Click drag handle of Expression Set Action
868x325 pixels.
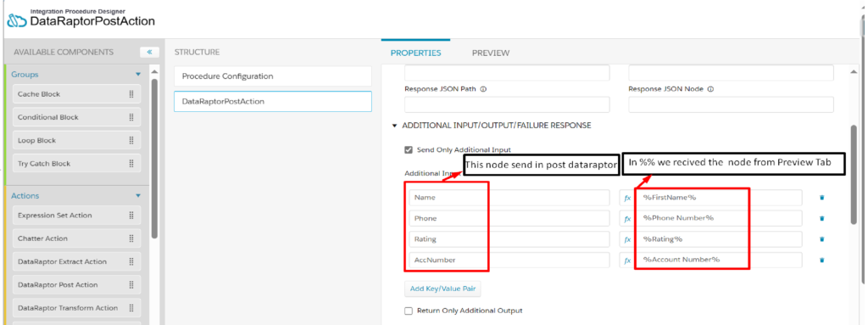click(x=131, y=216)
